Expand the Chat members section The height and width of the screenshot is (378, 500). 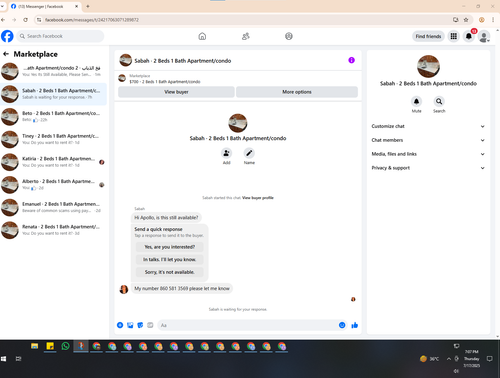428,140
